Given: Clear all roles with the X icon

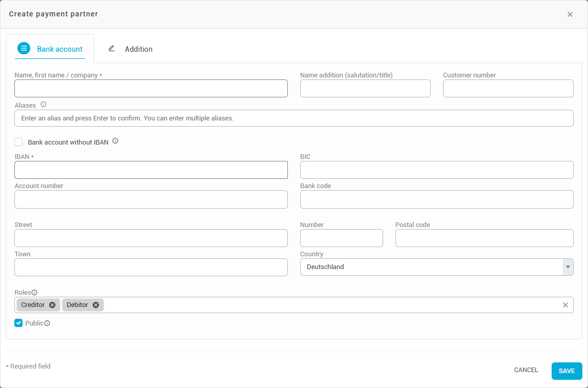Looking at the screenshot, I should tap(565, 305).
